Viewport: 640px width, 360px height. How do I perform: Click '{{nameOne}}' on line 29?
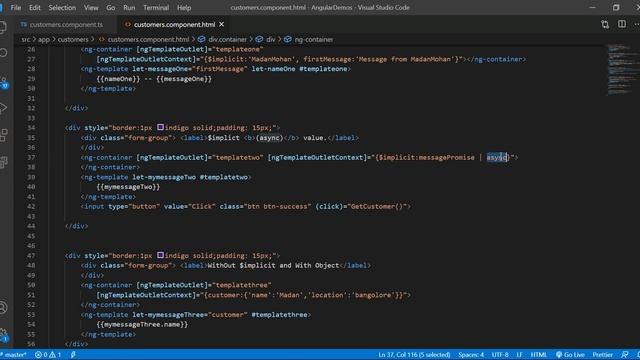118,79
